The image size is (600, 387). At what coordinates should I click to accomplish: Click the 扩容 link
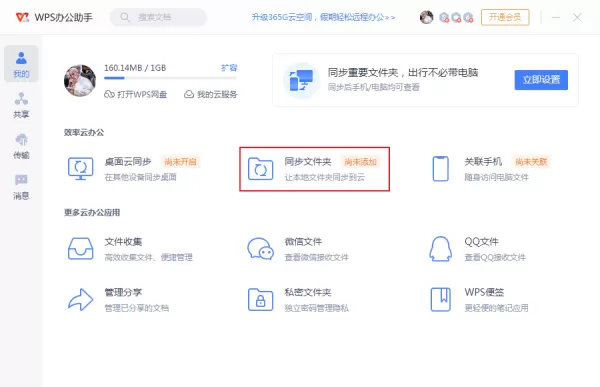pos(229,68)
